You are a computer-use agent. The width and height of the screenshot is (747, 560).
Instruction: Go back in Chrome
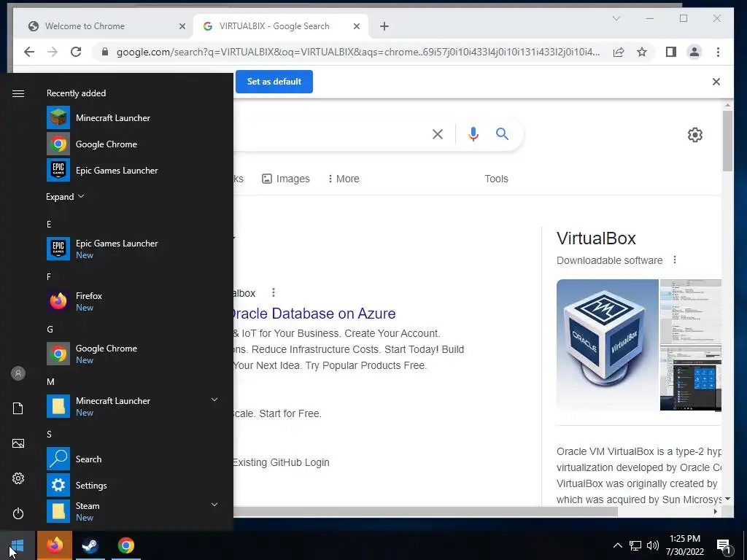click(29, 52)
